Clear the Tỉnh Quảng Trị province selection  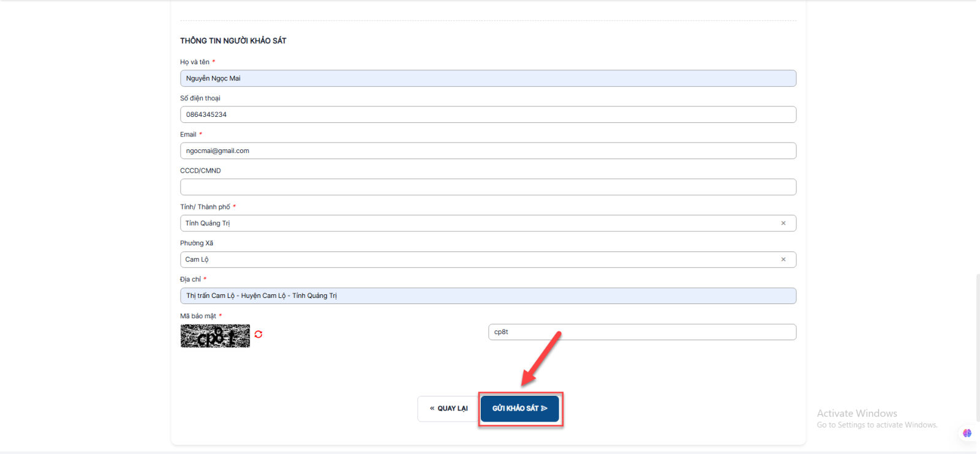point(783,223)
